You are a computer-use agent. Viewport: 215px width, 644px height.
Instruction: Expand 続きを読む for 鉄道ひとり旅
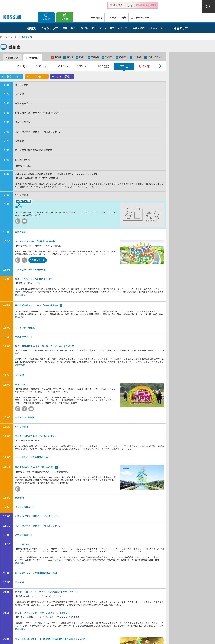[x=20, y=295]
